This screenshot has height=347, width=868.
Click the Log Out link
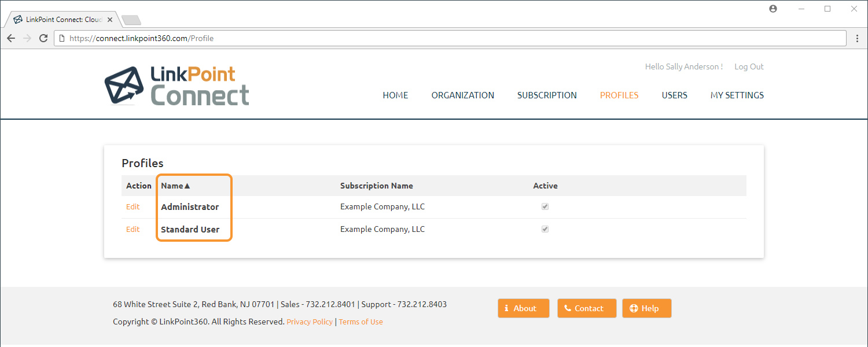[x=749, y=67]
